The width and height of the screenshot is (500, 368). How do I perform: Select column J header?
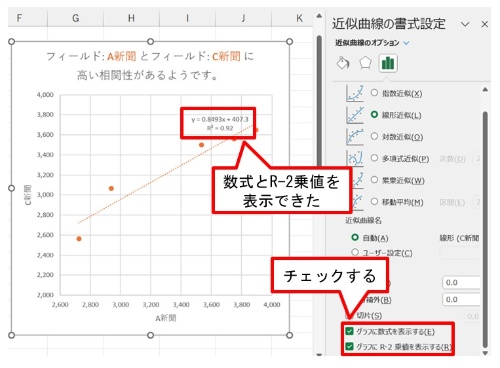(x=243, y=18)
